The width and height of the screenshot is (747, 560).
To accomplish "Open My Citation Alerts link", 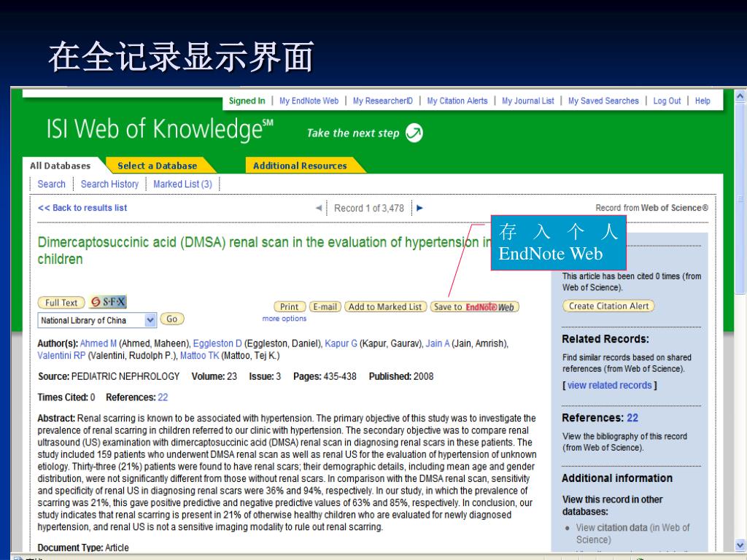I will tap(457, 101).
